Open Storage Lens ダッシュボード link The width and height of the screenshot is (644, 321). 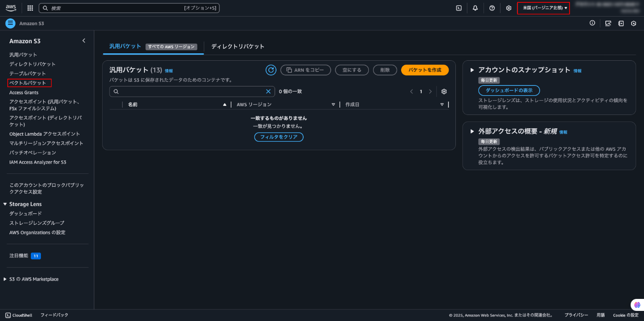pyautogui.click(x=25, y=213)
